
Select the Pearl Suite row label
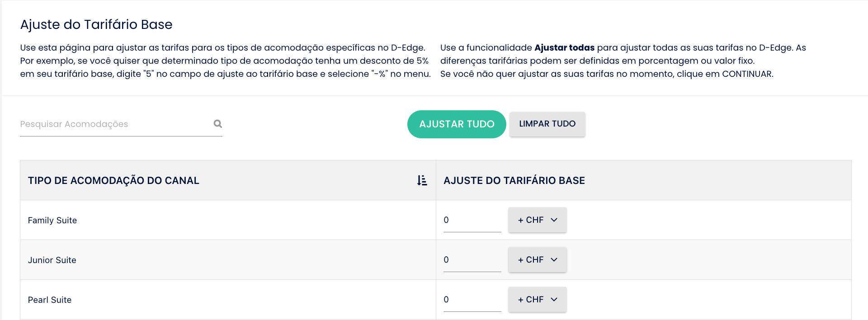click(x=50, y=300)
